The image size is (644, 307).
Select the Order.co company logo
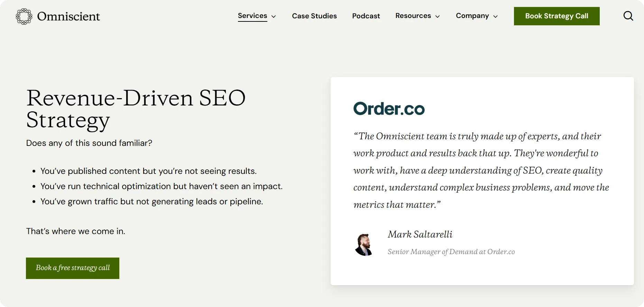pyautogui.click(x=389, y=109)
